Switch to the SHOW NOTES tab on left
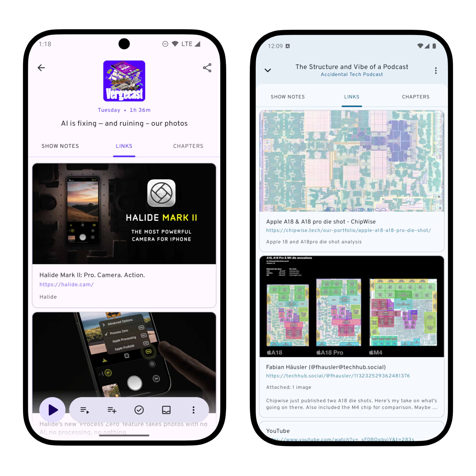The height and width of the screenshot is (476, 476). tap(60, 146)
